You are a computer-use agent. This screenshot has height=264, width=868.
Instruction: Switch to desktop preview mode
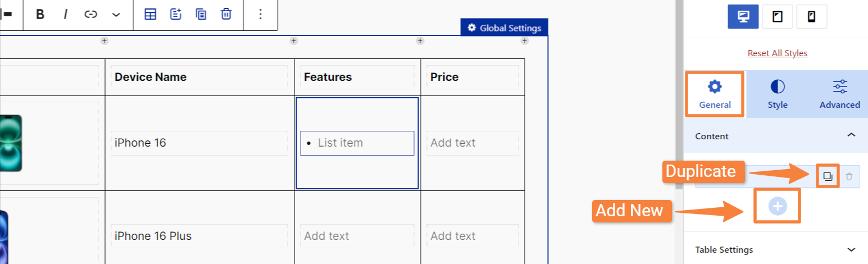(x=743, y=17)
